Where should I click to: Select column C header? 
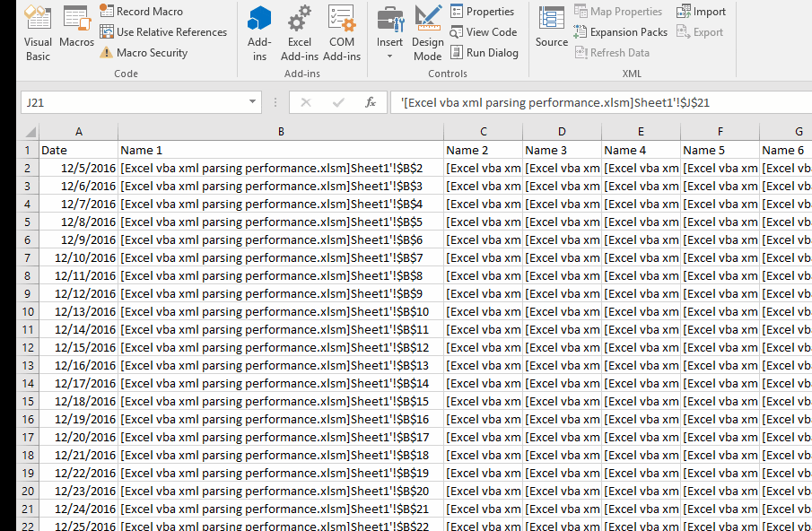(483, 132)
